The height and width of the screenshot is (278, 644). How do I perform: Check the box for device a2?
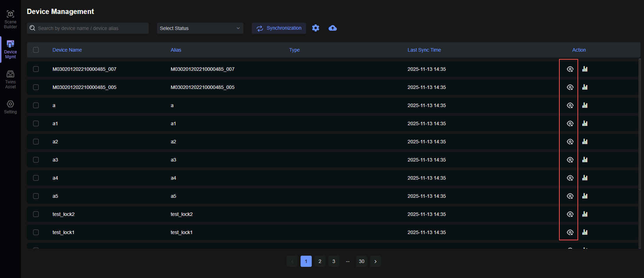point(36,142)
